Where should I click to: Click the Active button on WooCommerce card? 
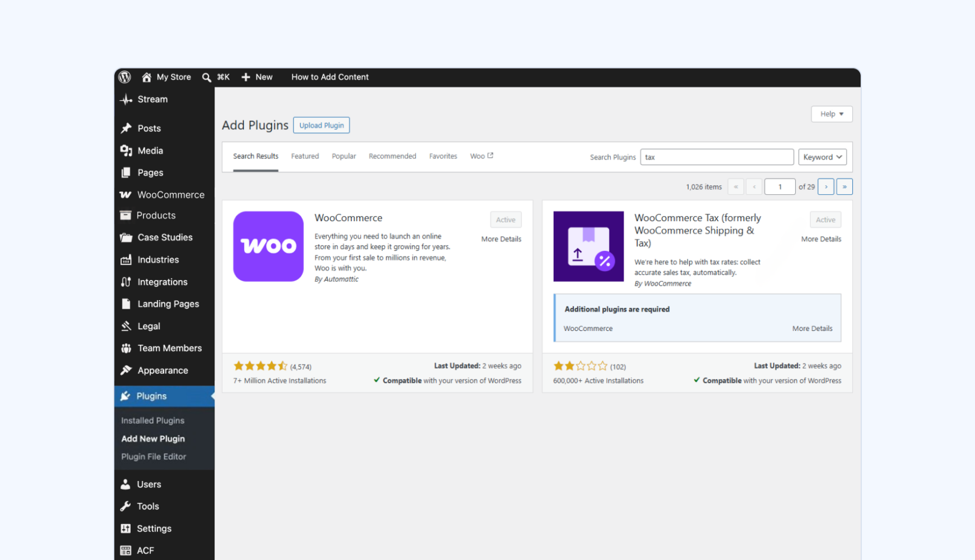pos(506,220)
